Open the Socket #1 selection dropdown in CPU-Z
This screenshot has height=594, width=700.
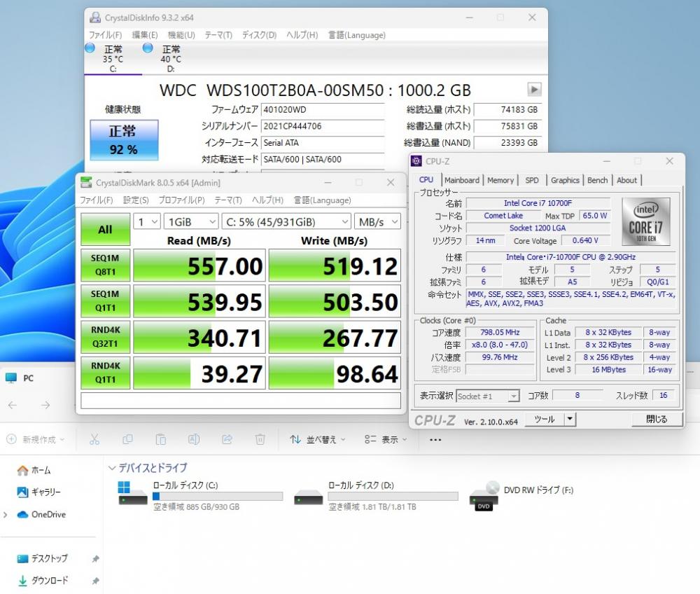coord(488,396)
